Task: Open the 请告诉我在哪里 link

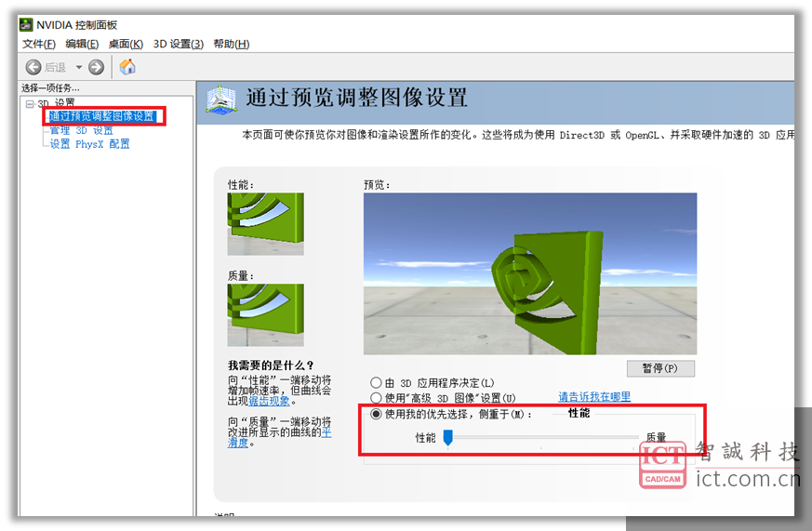Action: coord(594,397)
